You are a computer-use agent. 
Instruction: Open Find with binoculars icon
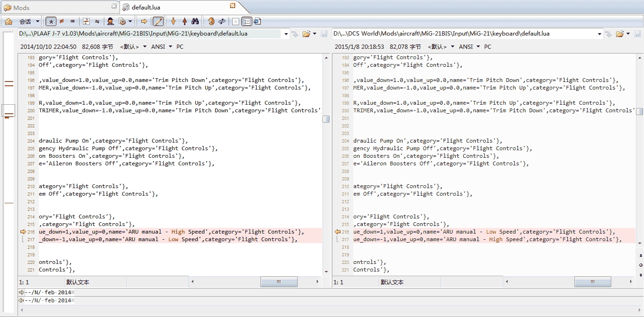pos(195,21)
